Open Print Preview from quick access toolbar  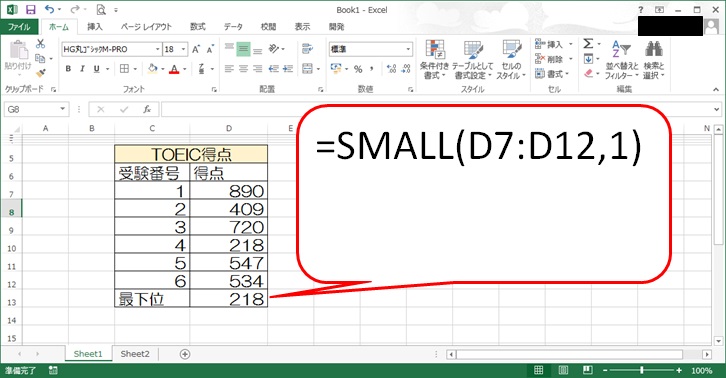(101, 9)
